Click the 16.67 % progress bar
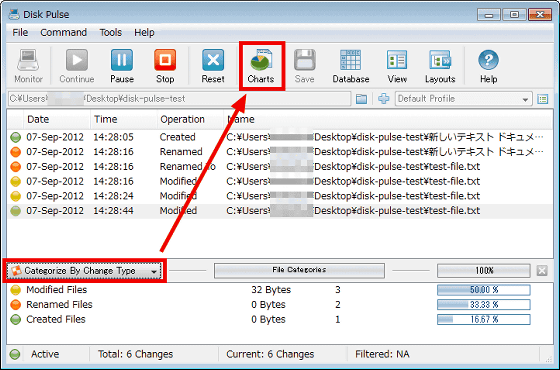560x370 pixels. pyautogui.click(x=484, y=319)
